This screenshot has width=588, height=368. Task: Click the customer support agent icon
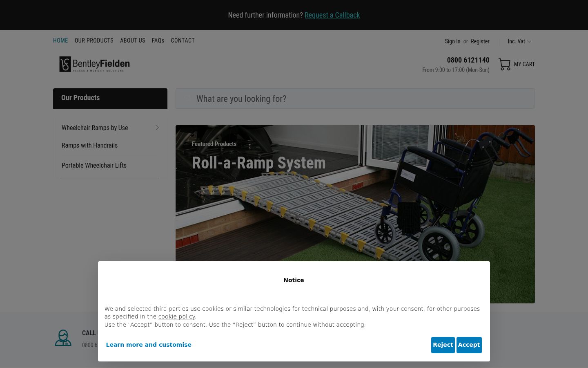tap(63, 338)
